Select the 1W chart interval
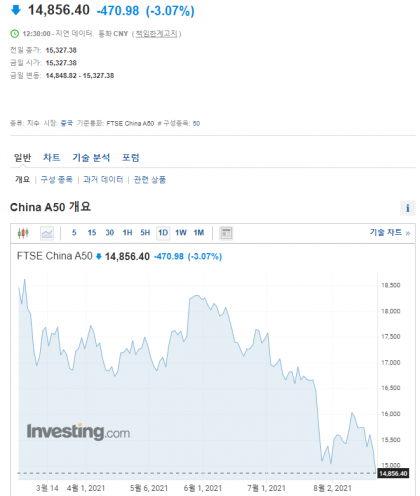This screenshot has width=420, height=496. coord(181,233)
